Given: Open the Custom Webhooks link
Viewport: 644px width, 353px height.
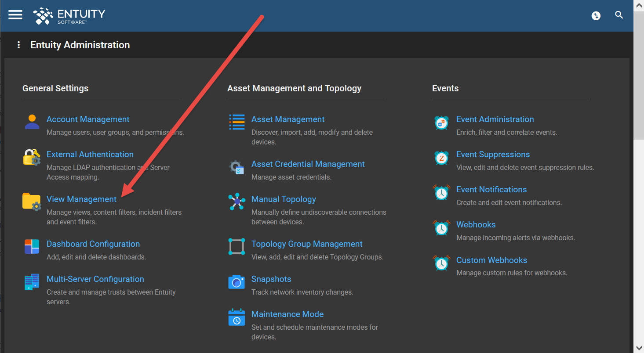Looking at the screenshot, I should 492,260.
